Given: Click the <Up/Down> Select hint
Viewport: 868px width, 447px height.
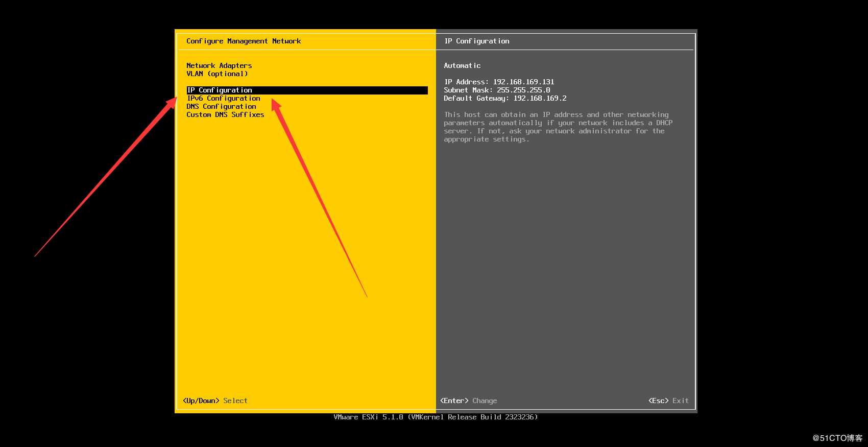Looking at the screenshot, I should tap(215, 401).
